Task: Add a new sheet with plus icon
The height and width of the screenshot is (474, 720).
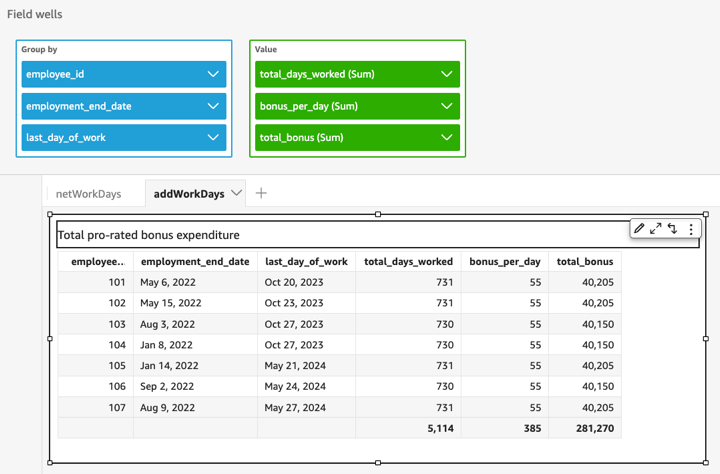Action: click(261, 193)
